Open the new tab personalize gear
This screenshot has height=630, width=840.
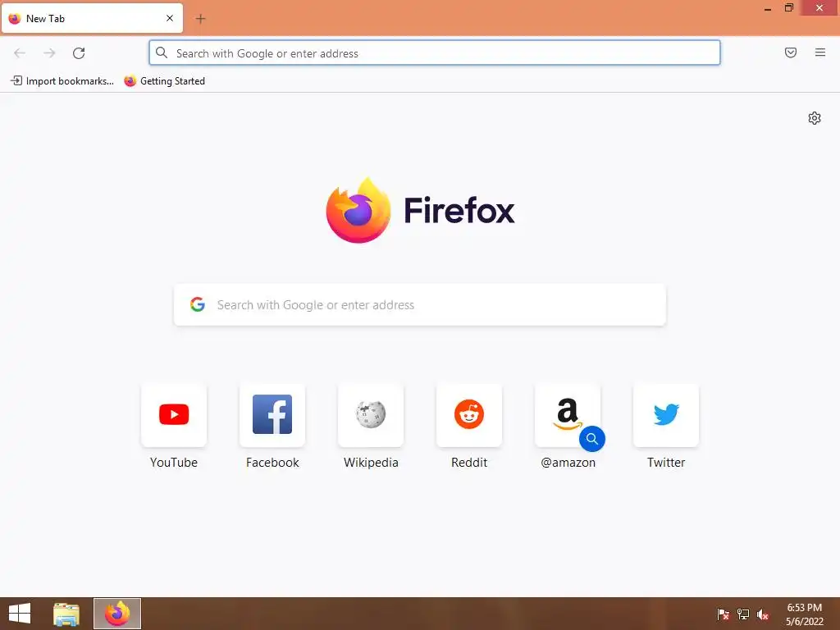point(815,118)
